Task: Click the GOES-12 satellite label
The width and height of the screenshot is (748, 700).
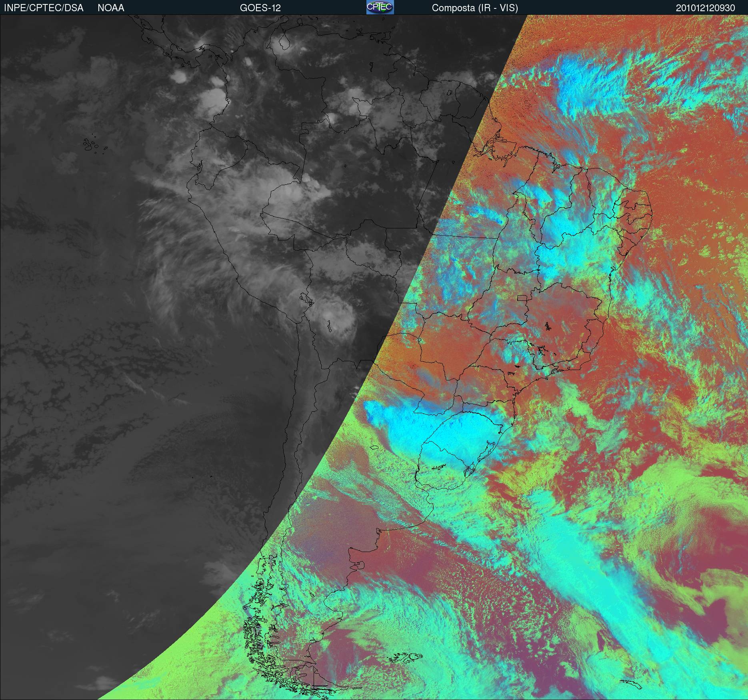Action: [260, 8]
